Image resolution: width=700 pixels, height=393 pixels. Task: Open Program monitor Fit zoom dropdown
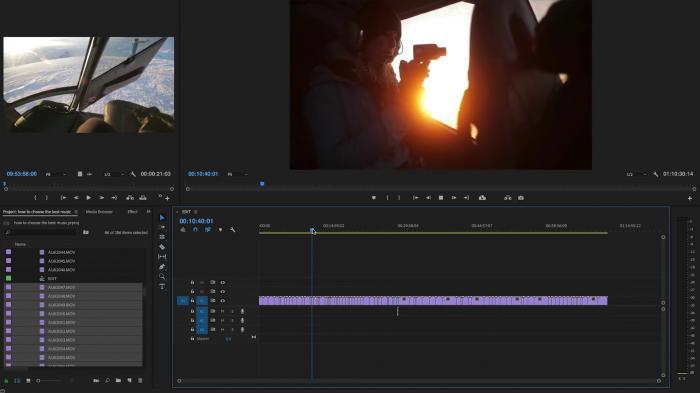(x=238, y=174)
